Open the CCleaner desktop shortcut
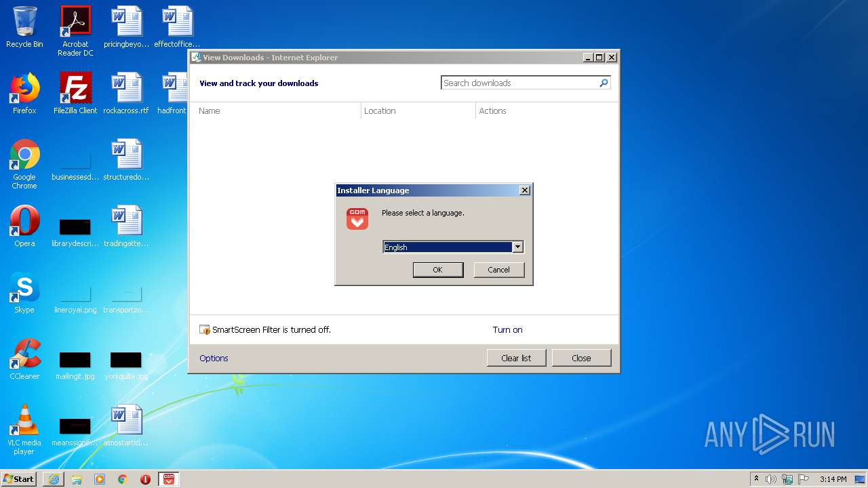Viewport: 868px width, 488px height. 24,359
